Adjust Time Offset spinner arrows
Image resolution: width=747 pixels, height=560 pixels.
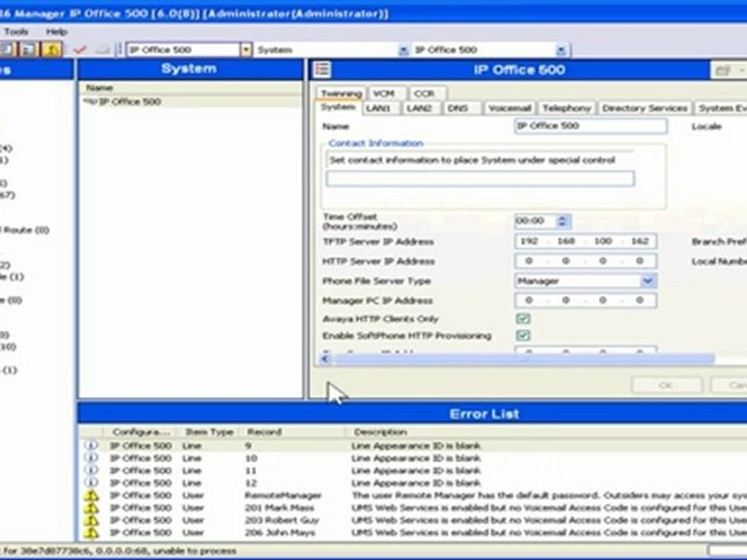[562, 221]
